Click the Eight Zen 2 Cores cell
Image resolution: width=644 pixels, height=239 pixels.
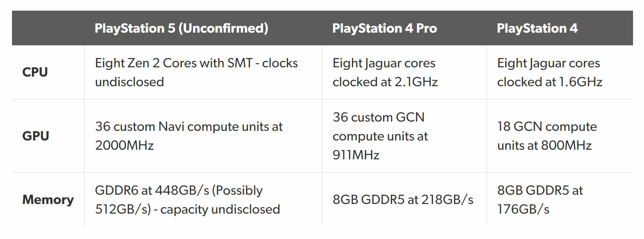(196, 63)
